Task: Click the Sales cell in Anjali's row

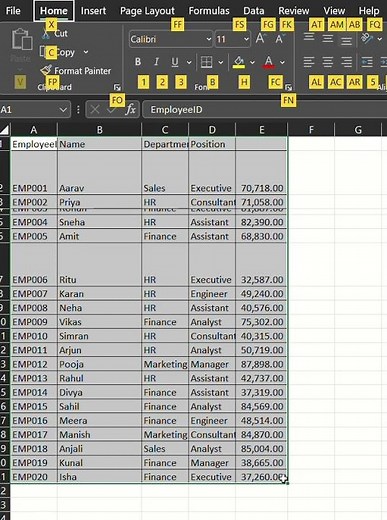Action: tap(165, 449)
